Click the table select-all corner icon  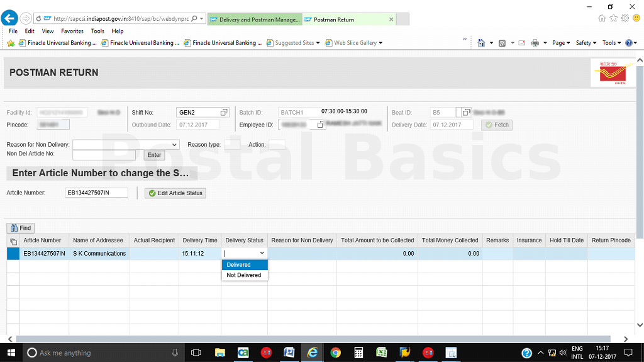coord(13,241)
